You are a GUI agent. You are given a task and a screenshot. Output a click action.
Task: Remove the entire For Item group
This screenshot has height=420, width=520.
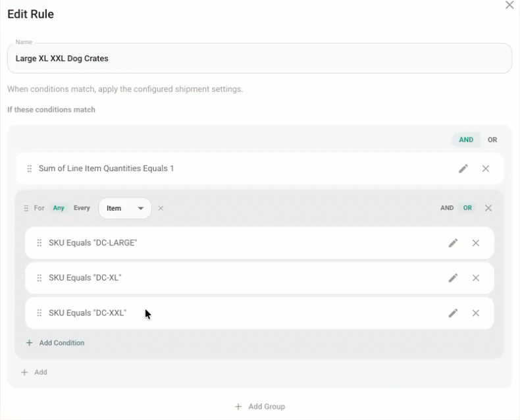[488, 208]
